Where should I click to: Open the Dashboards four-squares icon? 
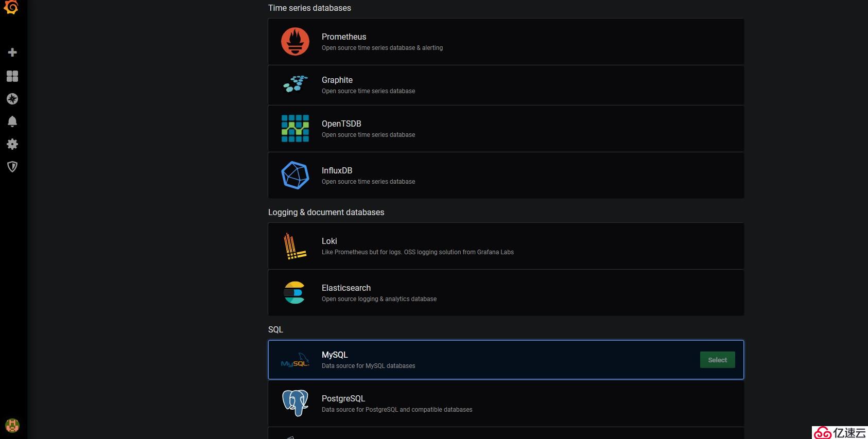tap(12, 76)
